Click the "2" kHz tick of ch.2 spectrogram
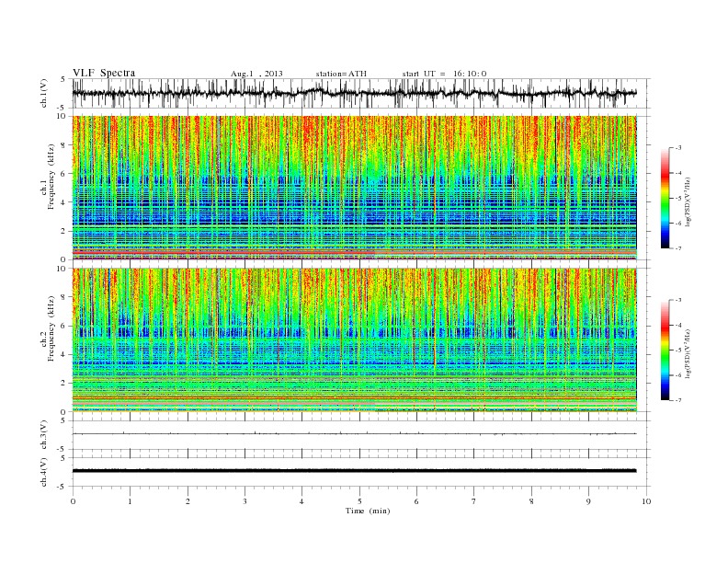The image size is (728, 563). click(x=63, y=384)
